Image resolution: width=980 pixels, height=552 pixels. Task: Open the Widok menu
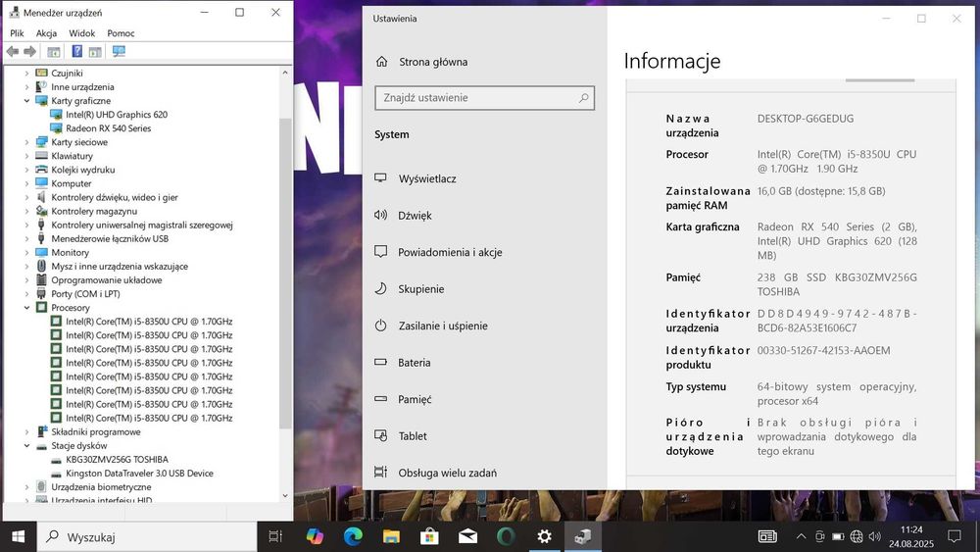(82, 33)
